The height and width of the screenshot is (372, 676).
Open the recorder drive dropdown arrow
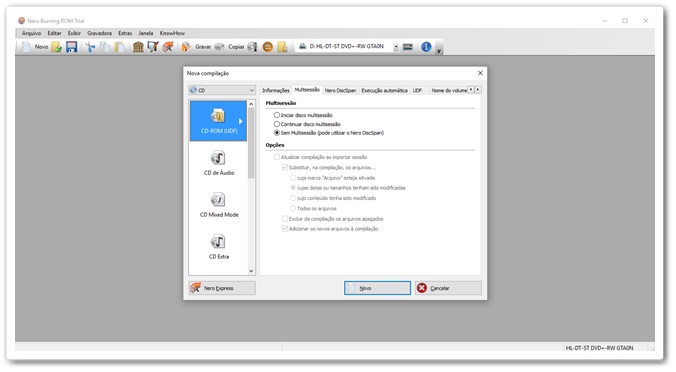[x=396, y=47]
